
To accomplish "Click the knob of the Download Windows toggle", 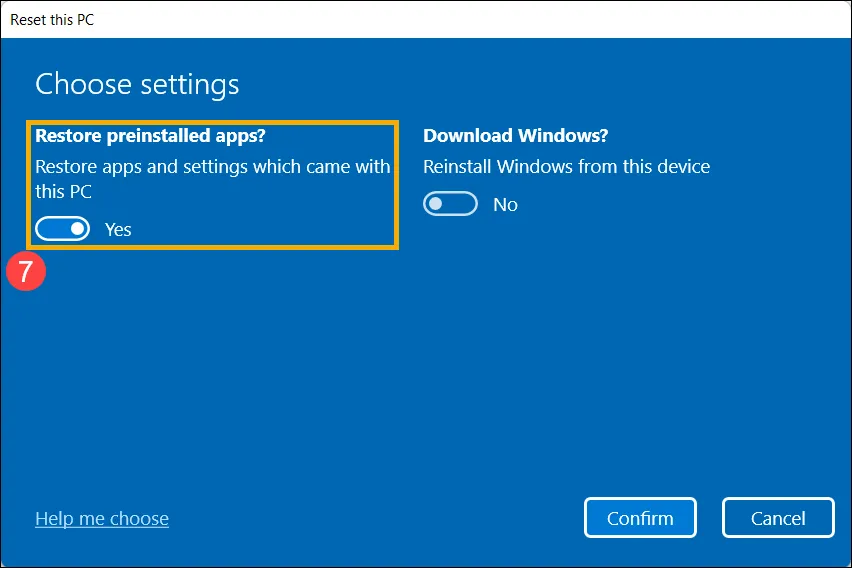I will (437, 204).
